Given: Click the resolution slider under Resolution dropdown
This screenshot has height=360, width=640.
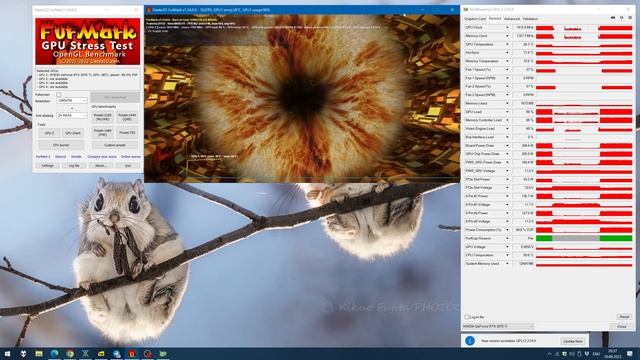Looking at the screenshot, I should click(72, 108).
